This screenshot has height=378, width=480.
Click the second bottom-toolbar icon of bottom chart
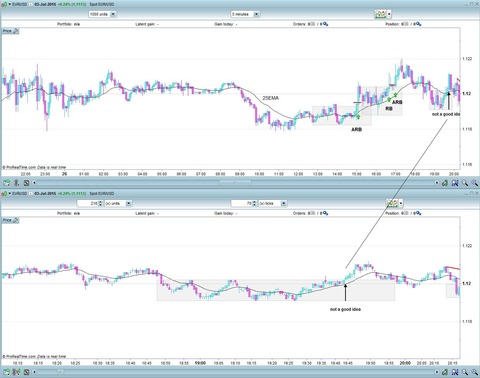(16, 372)
